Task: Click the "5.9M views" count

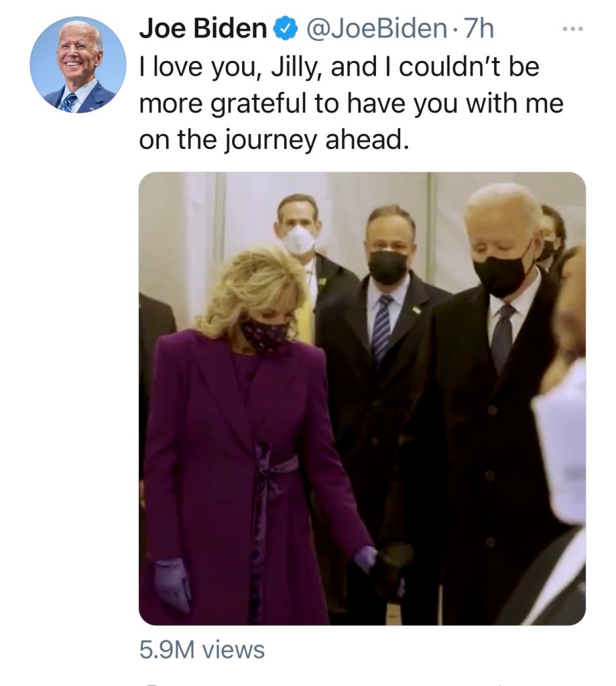Action: [202, 650]
